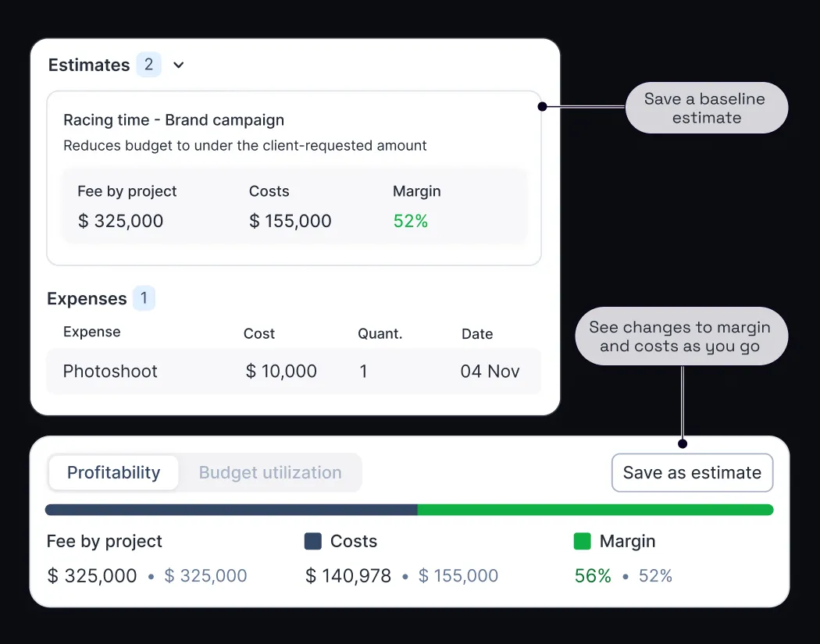Expand the Estimates panel header
This screenshot has height=644, width=820.
point(89,65)
